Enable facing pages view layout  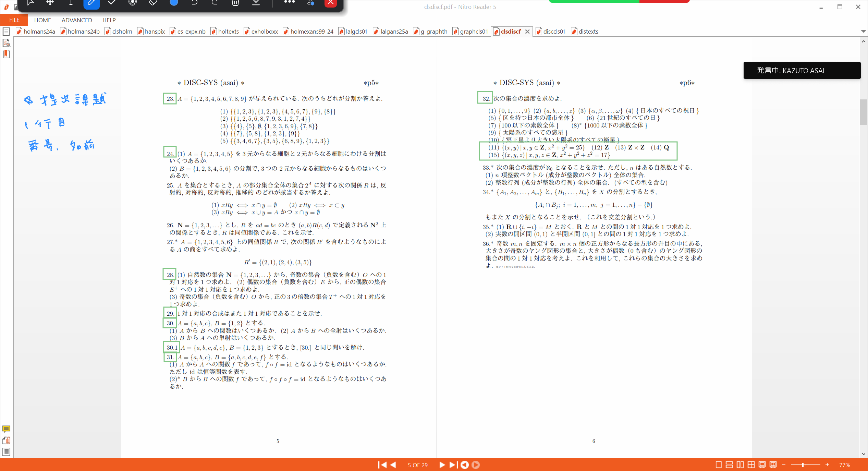740,465
